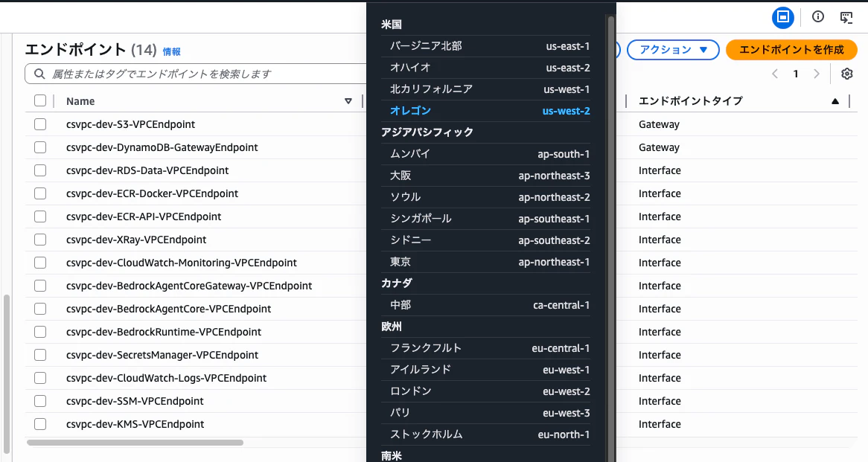The image size is (868, 462).
Task: Click page number 1 in pagination
Action: click(796, 74)
